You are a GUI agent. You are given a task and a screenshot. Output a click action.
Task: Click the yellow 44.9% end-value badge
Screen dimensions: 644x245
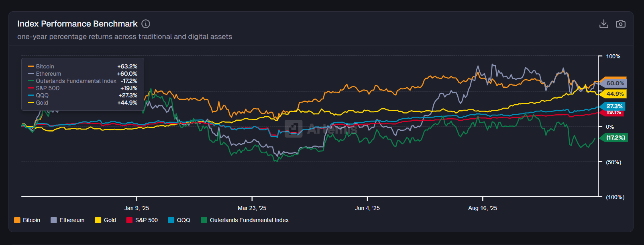[x=615, y=94]
